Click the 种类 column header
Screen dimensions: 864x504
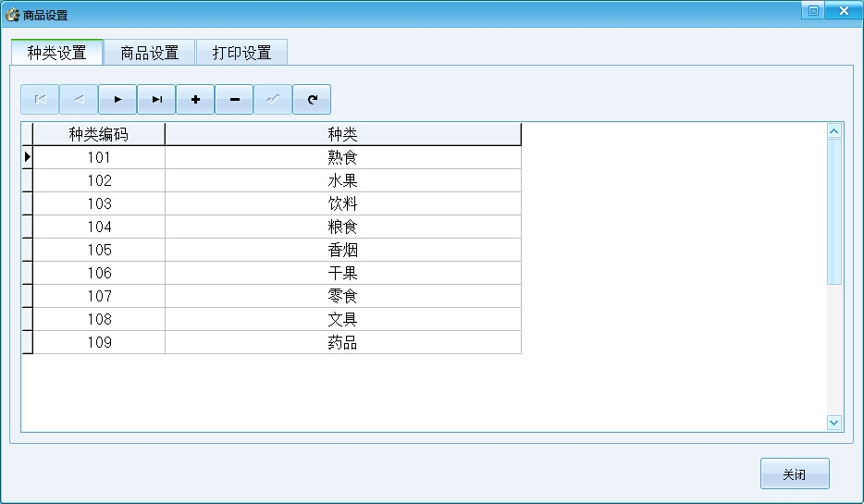tap(343, 134)
